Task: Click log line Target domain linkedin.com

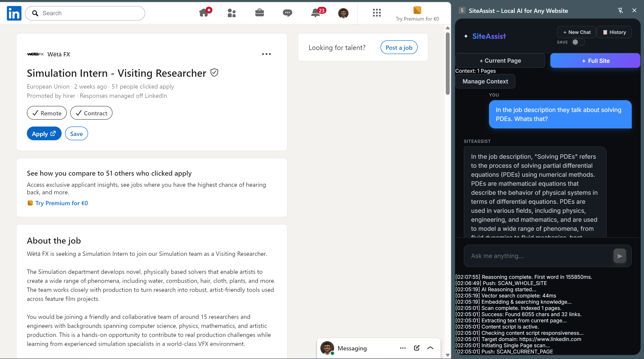Action: [x=518, y=339]
